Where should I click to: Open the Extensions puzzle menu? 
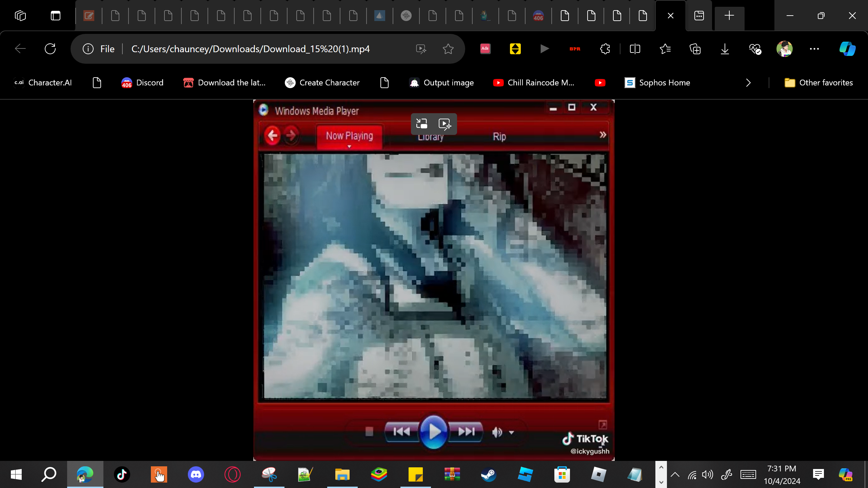(605, 49)
